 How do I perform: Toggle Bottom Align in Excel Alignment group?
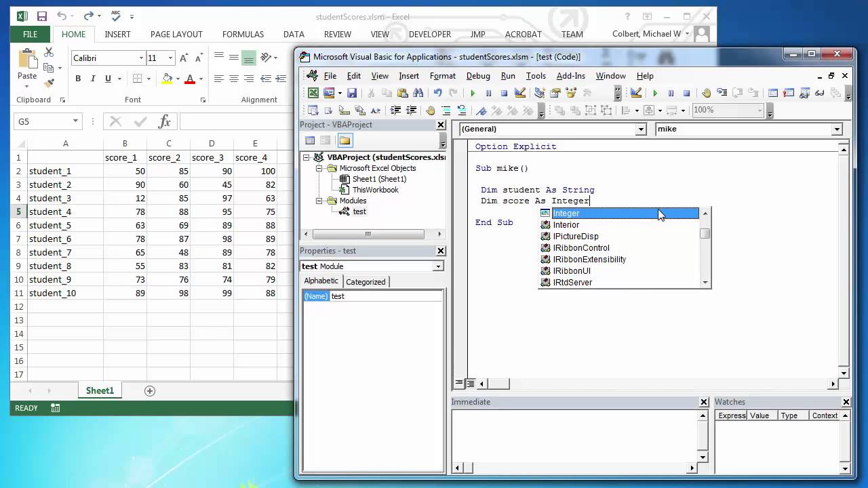click(249, 58)
